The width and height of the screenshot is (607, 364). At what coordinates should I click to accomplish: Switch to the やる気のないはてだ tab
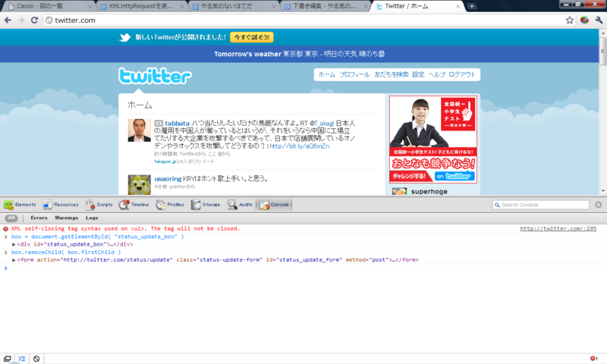(233, 6)
